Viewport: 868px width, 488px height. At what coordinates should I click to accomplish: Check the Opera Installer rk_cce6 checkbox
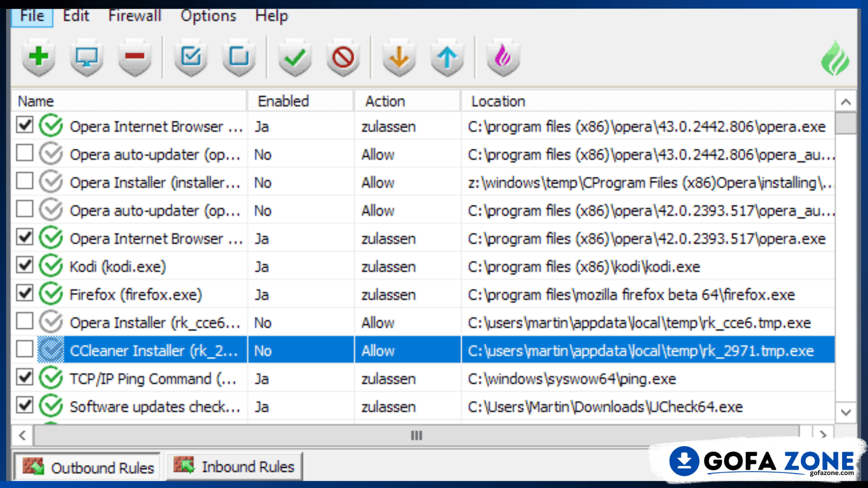24,321
